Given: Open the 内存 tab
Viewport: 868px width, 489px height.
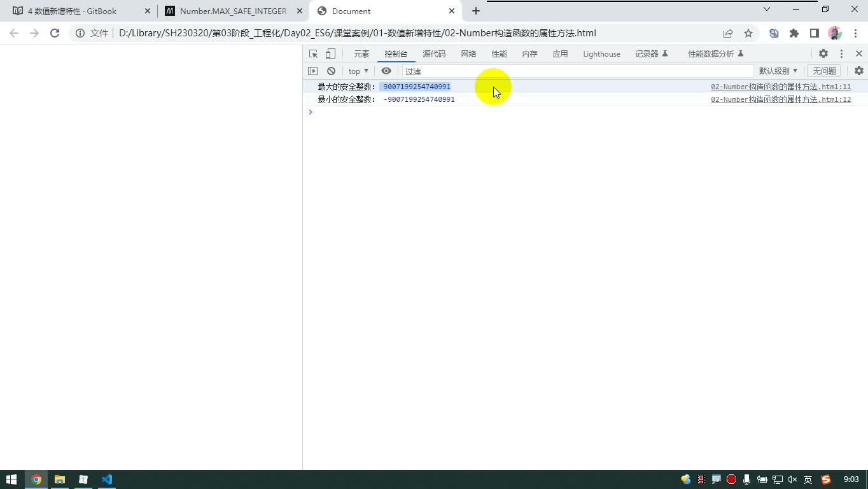Looking at the screenshot, I should pos(529,54).
